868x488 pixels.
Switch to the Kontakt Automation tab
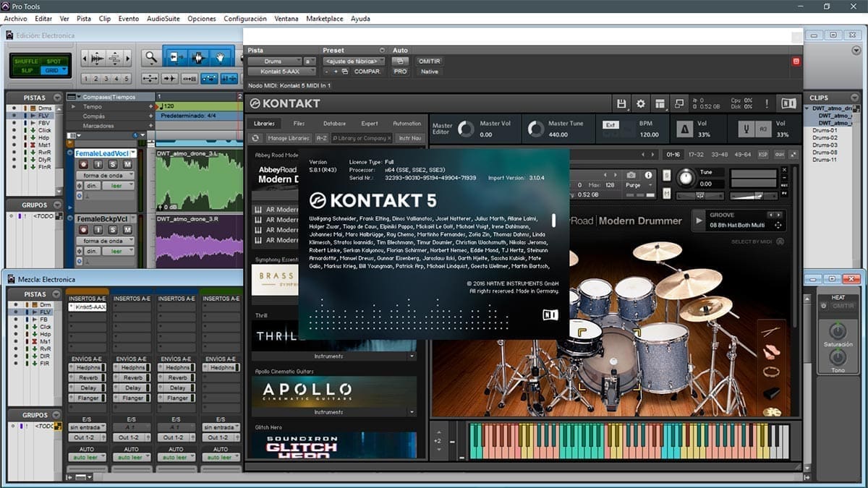coord(407,124)
